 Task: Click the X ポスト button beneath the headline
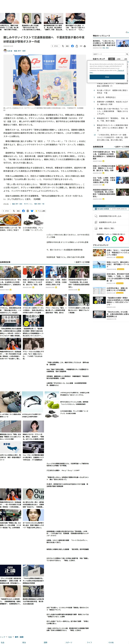[55, 46]
